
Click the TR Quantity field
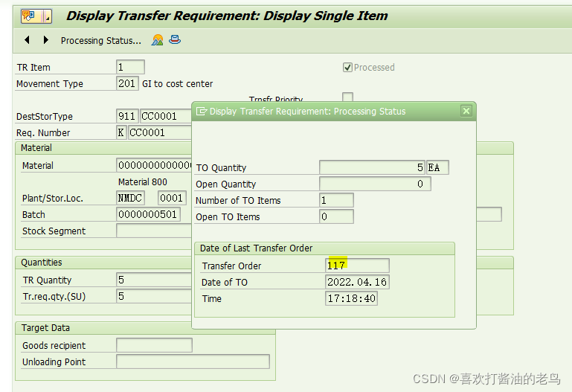point(154,280)
